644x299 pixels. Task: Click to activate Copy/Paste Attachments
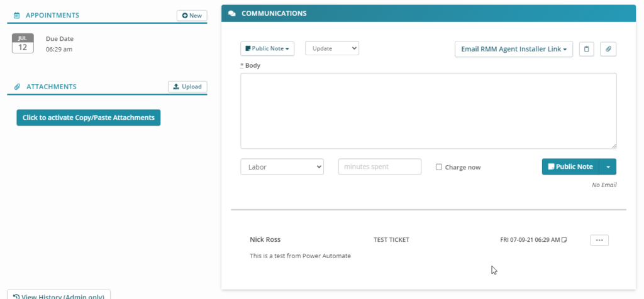tap(88, 117)
